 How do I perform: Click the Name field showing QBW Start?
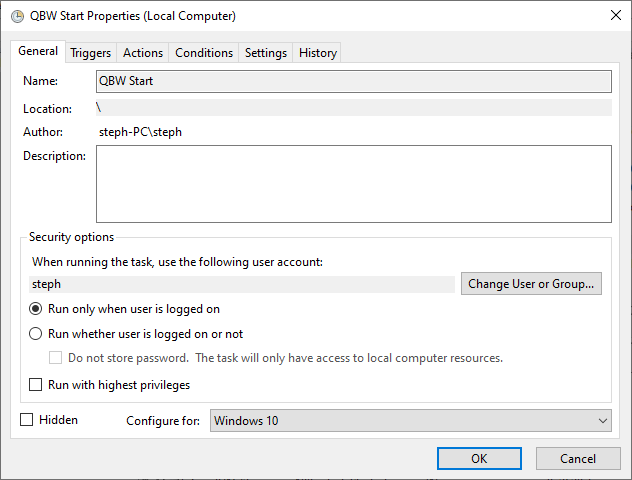353,81
